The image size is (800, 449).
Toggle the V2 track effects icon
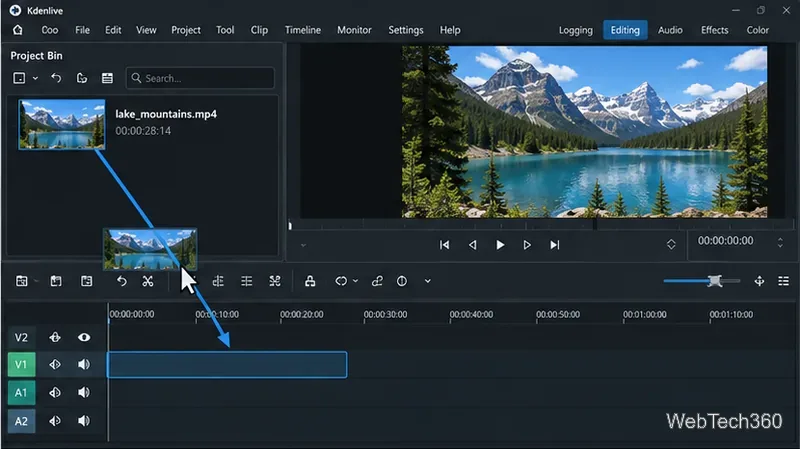pos(55,337)
